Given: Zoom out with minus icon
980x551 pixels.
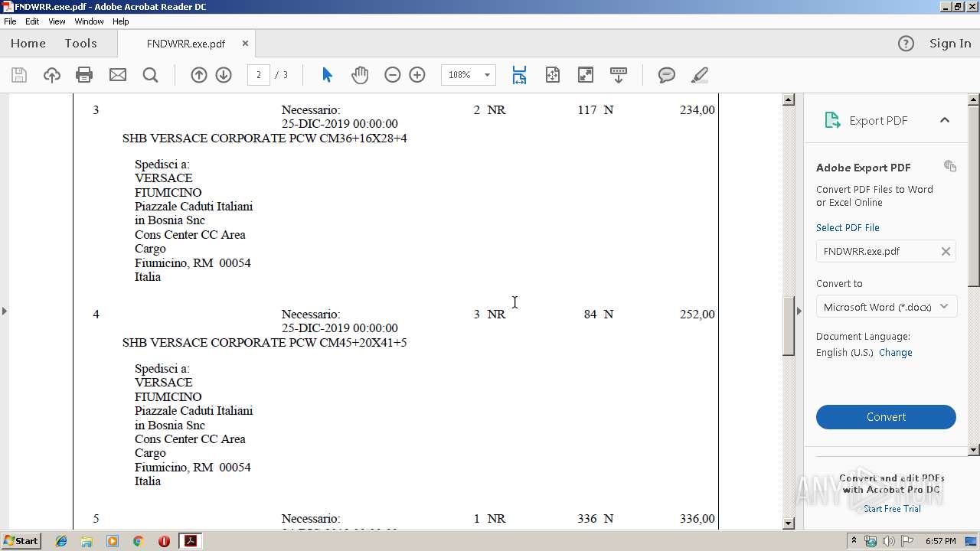Looking at the screenshot, I should coord(393,75).
